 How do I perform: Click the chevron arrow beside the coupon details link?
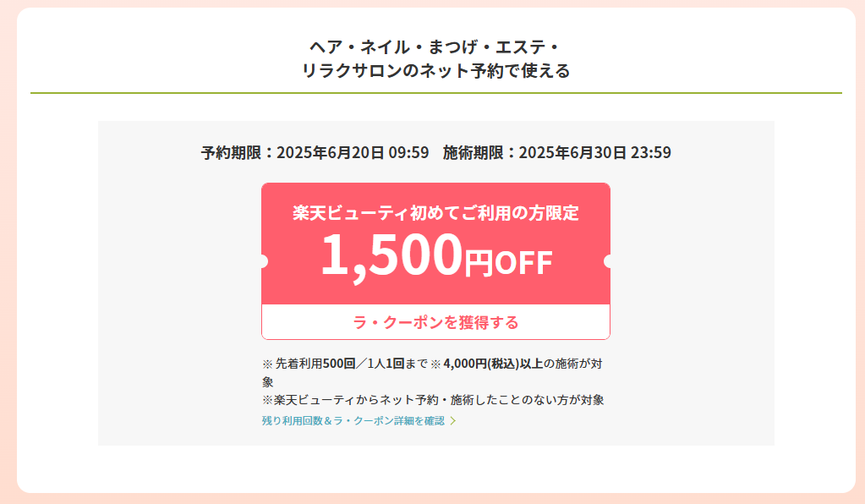pos(453,421)
